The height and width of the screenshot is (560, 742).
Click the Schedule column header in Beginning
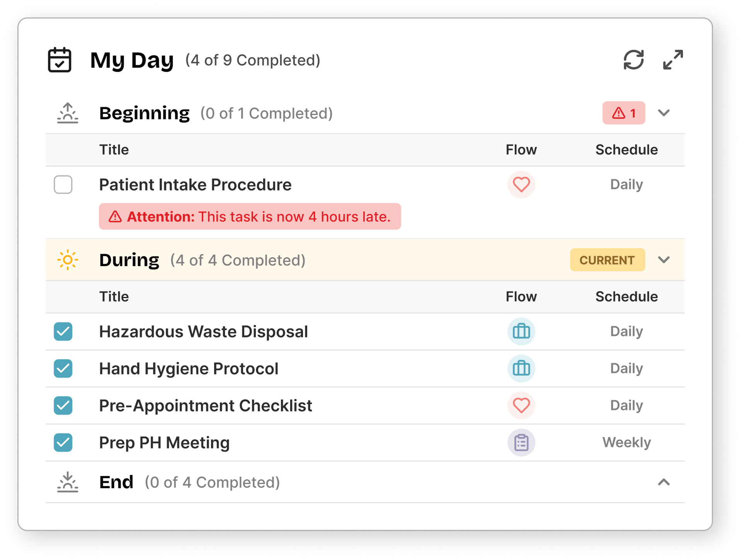(626, 150)
